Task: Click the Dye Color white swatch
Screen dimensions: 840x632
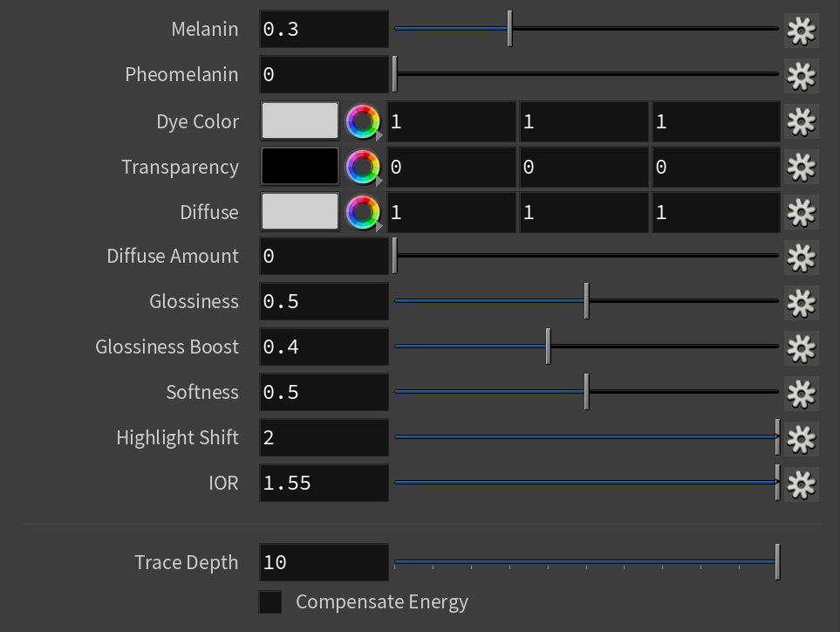Action: pyautogui.click(x=300, y=120)
